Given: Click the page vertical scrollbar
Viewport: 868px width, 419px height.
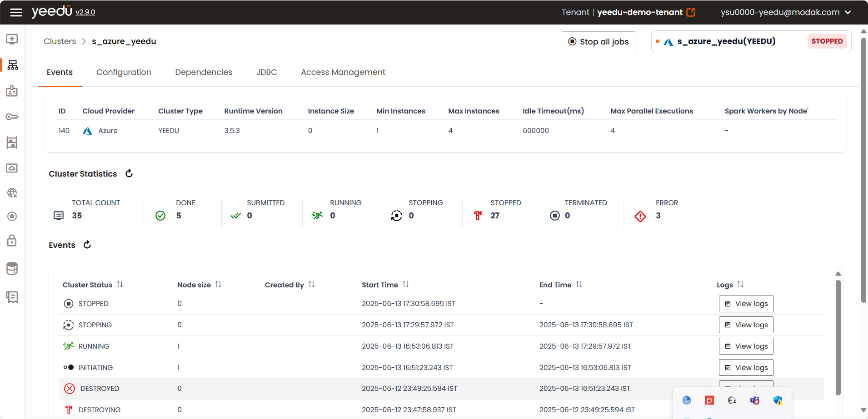Looking at the screenshot, I should [x=864, y=170].
